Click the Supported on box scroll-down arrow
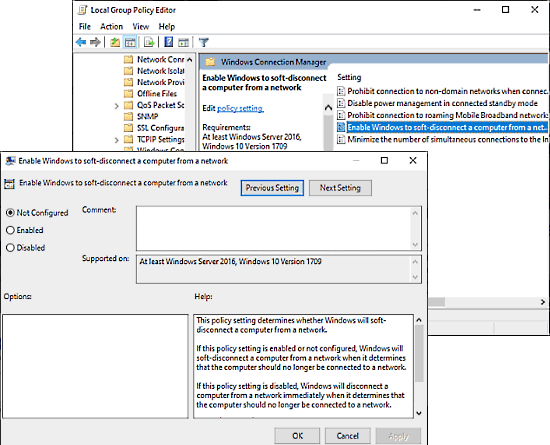The image size is (550, 445). coord(415,277)
